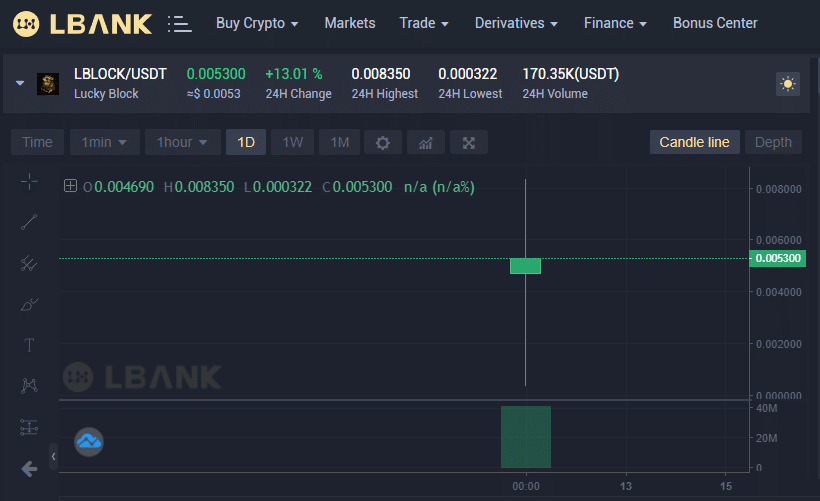
Task: Select the pitchfork channel tool
Action: click(29, 263)
